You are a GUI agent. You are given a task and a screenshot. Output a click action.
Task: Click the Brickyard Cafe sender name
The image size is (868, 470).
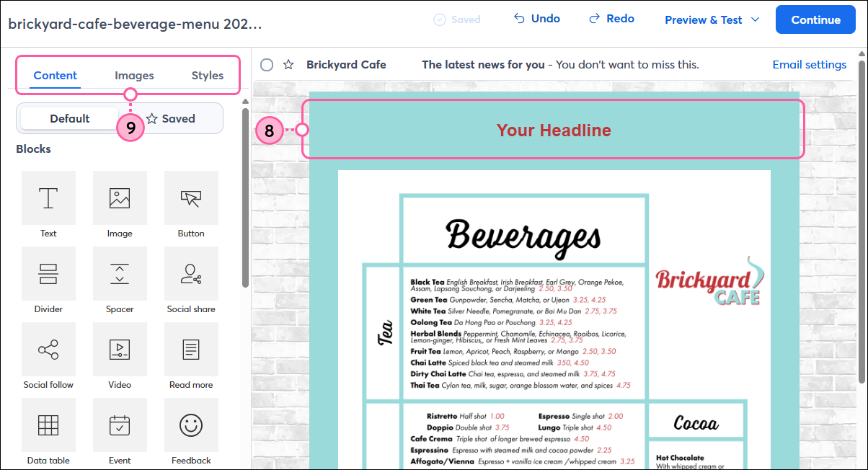point(346,65)
